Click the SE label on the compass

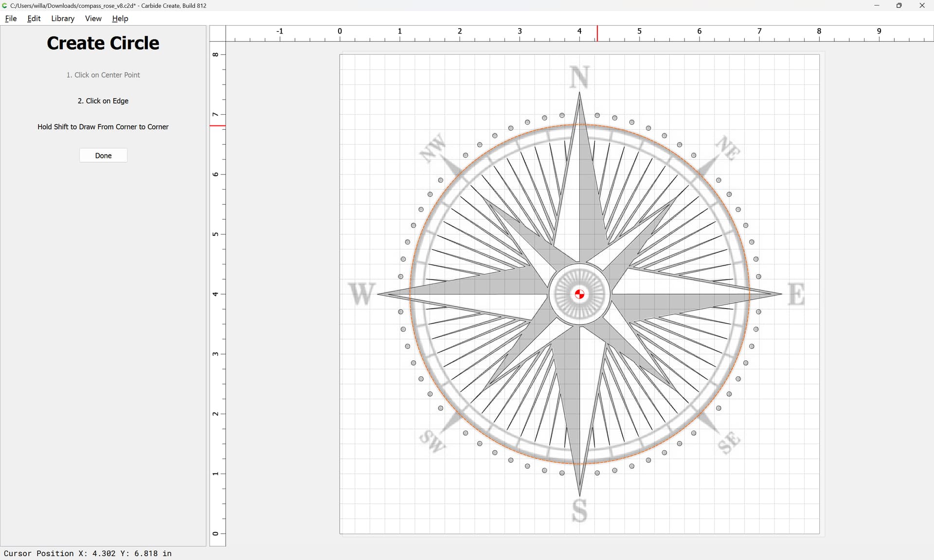click(x=729, y=442)
